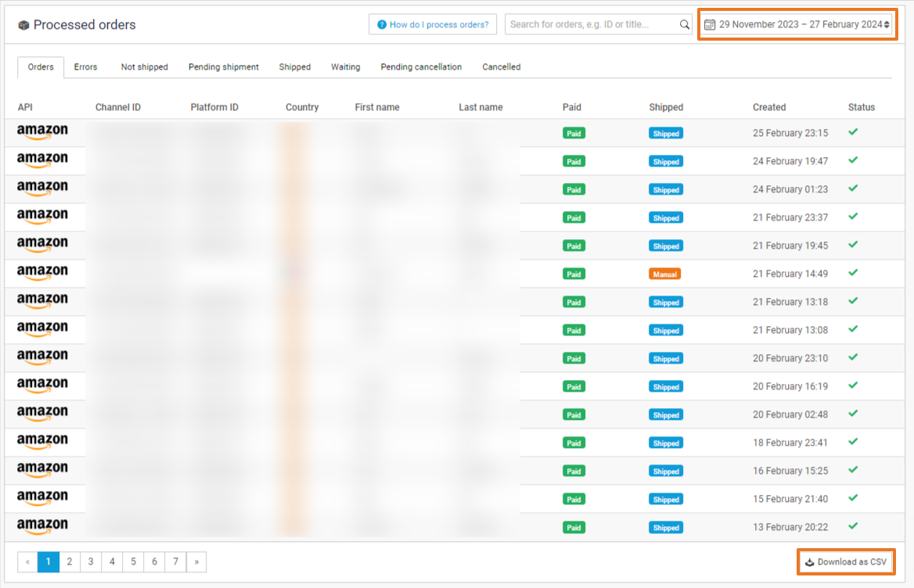Download the orders as CSV
The width and height of the screenshot is (914, 588).
click(846, 561)
